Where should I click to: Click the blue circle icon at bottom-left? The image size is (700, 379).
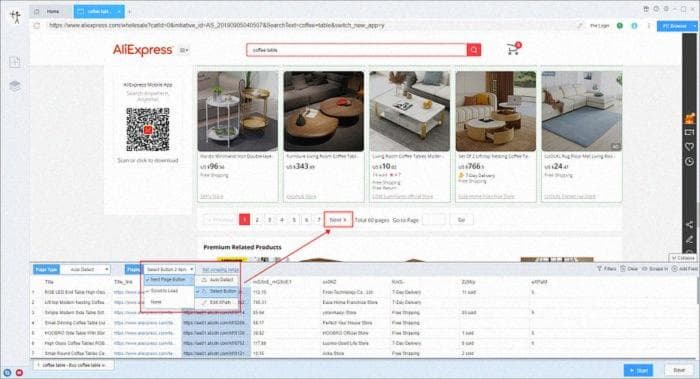[7, 372]
